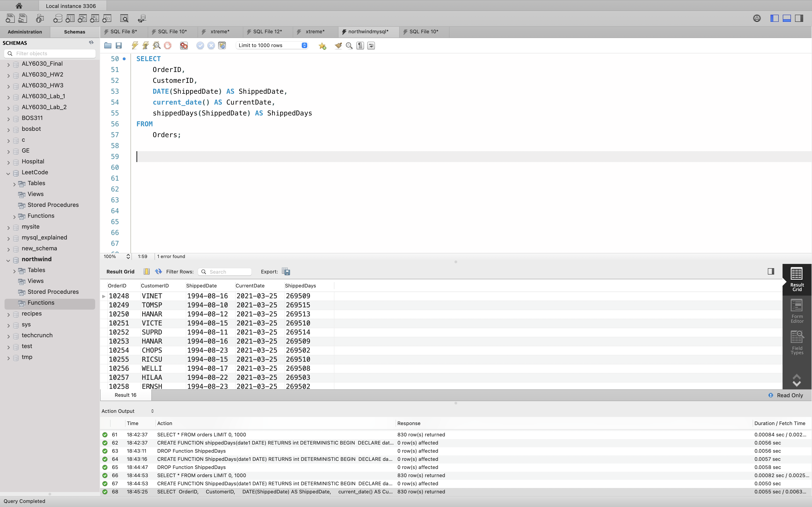Switch to the SQL File 12* tab
Screen dimensions: 812x507
(x=267, y=31)
